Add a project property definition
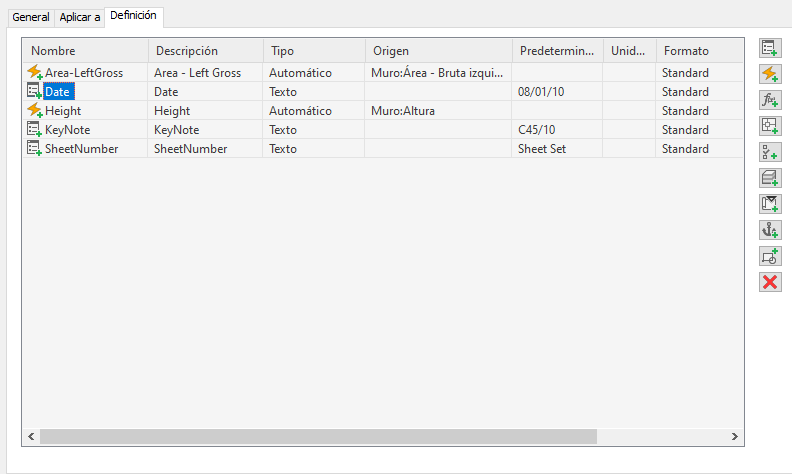The height and width of the screenshot is (474, 792). point(770,204)
